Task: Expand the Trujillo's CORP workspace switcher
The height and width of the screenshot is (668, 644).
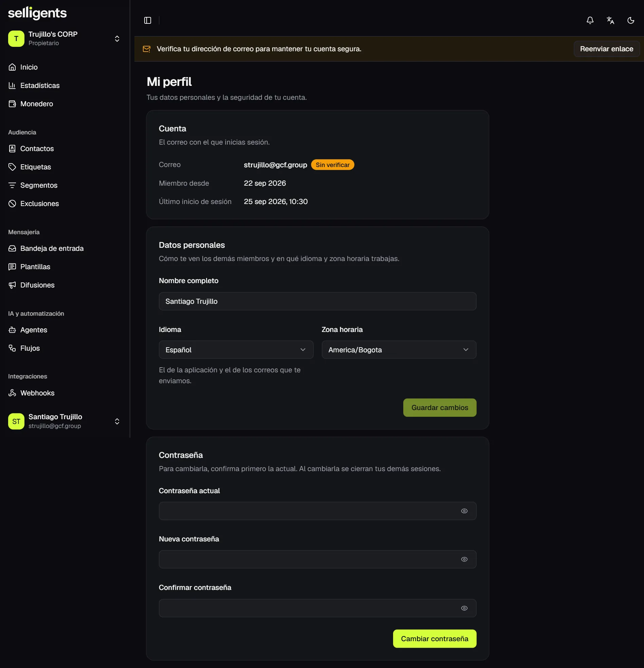Action: [117, 38]
